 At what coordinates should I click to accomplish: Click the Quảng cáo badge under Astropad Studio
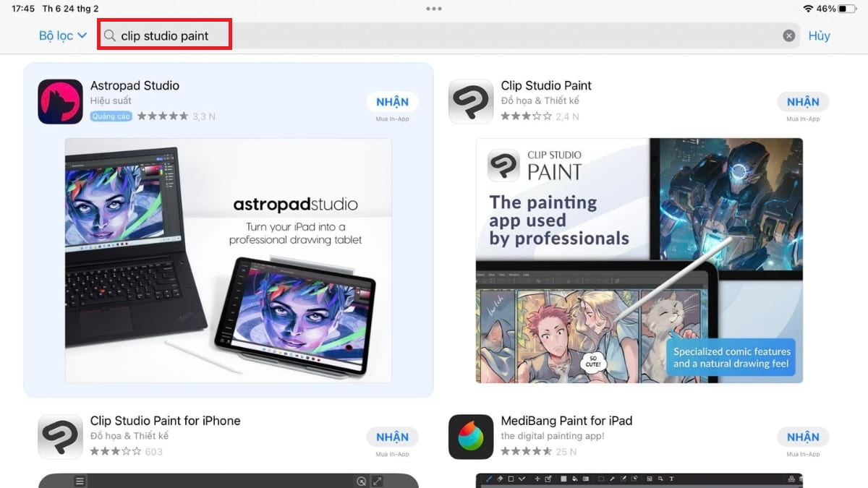tap(110, 116)
